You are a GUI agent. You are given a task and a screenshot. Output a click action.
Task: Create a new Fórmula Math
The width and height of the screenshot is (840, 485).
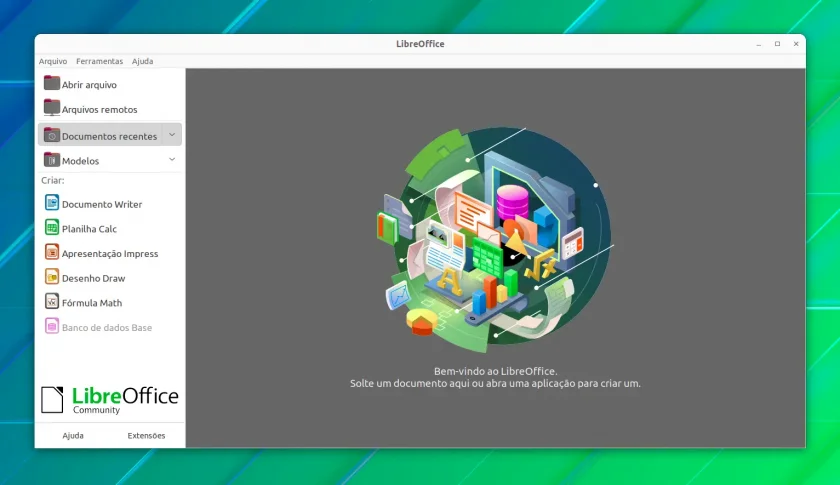tap(92, 303)
